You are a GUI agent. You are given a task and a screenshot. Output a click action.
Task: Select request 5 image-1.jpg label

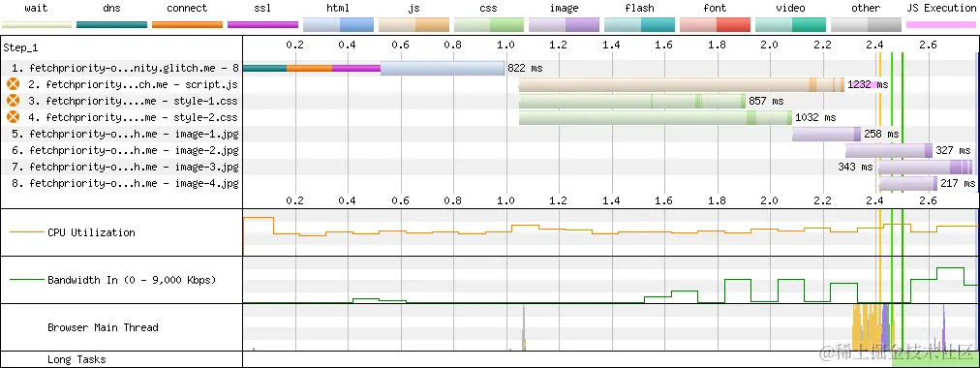click(x=126, y=134)
